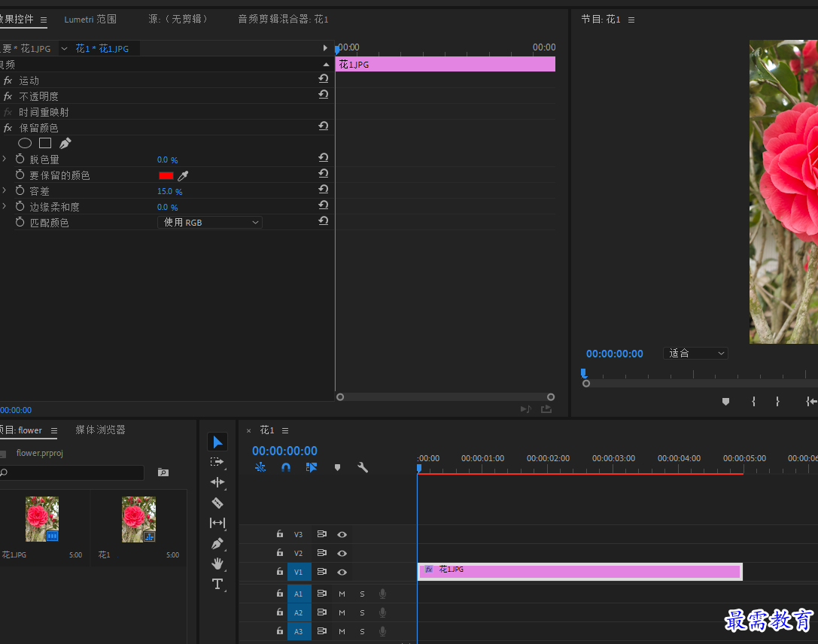Open the effect controls panel menu
This screenshot has height=644, width=818.
pyautogui.click(x=44, y=20)
